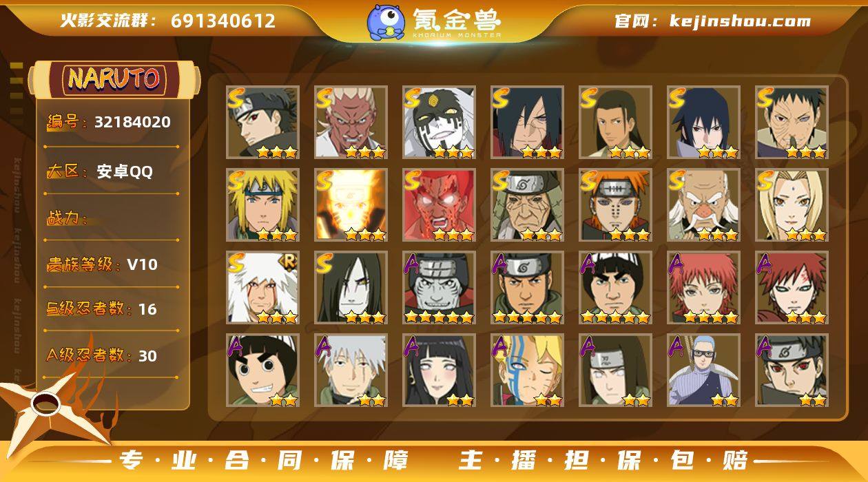This screenshot has height=482, width=868.
Task: Click white-haired Jiraiya portrait with R badge
Action: click(x=263, y=288)
